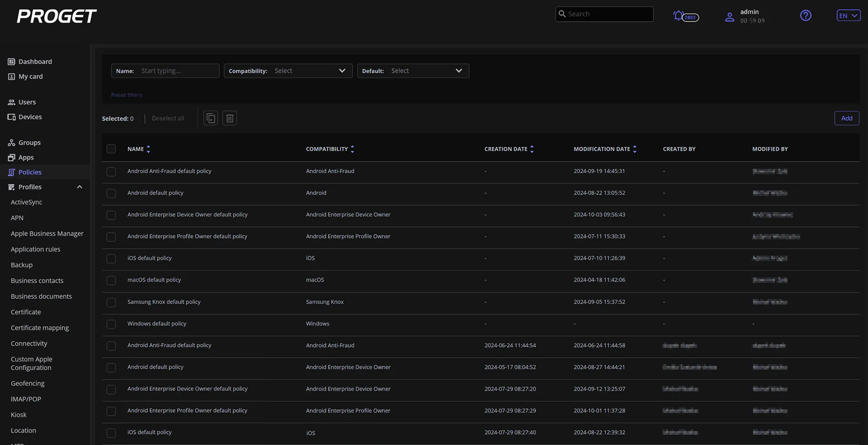Viewport: 868px width, 445px height.
Task: Click the Modified By column header
Action: point(770,149)
